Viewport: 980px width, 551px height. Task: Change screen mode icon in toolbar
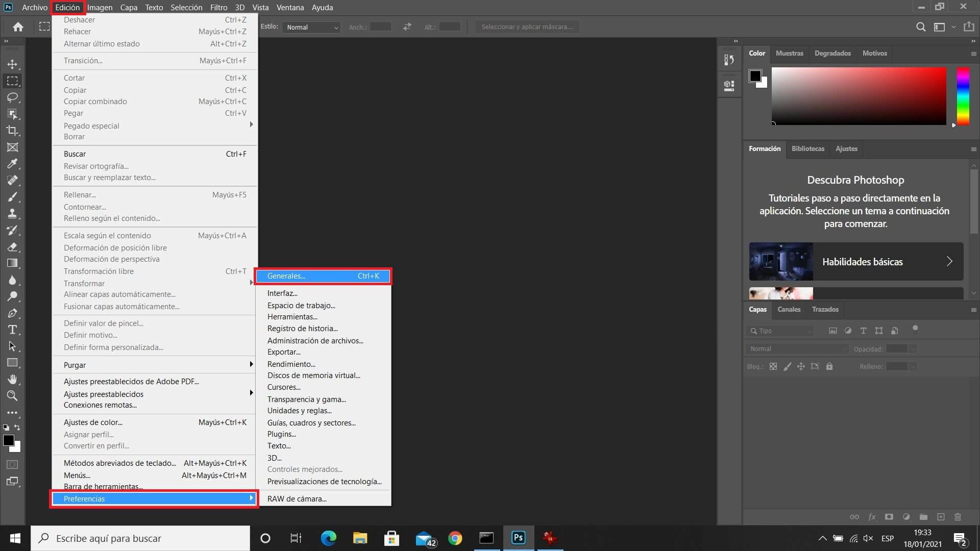pyautogui.click(x=12, y=481)
